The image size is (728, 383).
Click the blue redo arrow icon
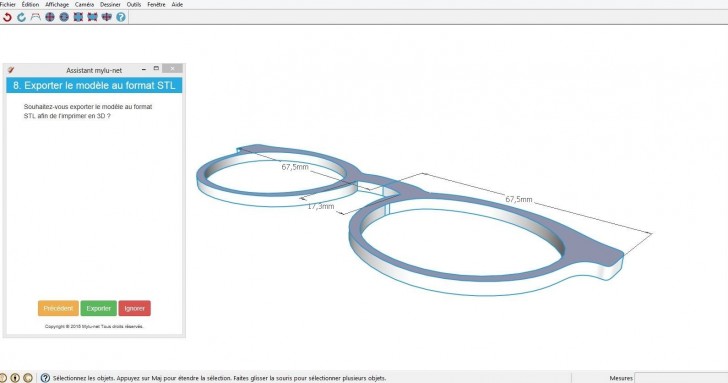coord(21,17)
